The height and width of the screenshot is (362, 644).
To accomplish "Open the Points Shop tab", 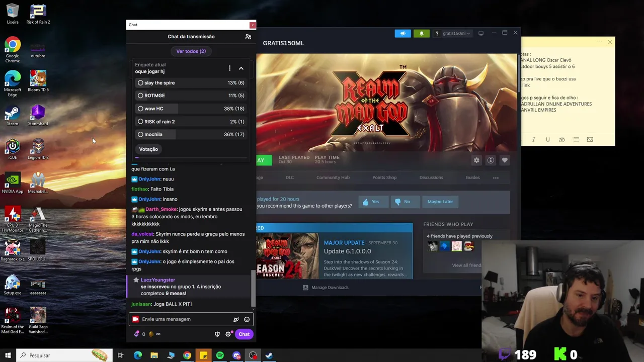I will coord(384,177).
